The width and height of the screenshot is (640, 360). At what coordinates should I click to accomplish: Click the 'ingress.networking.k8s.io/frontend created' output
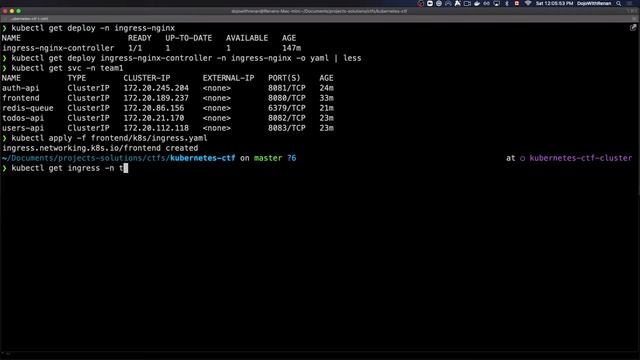100,148
